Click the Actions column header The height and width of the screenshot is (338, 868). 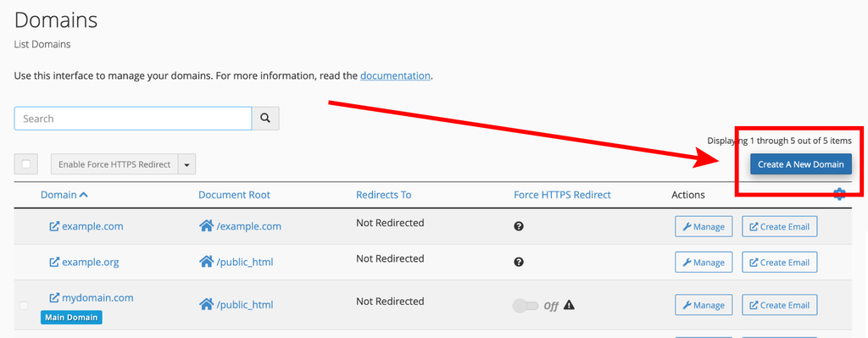click(x=688, y=195)
